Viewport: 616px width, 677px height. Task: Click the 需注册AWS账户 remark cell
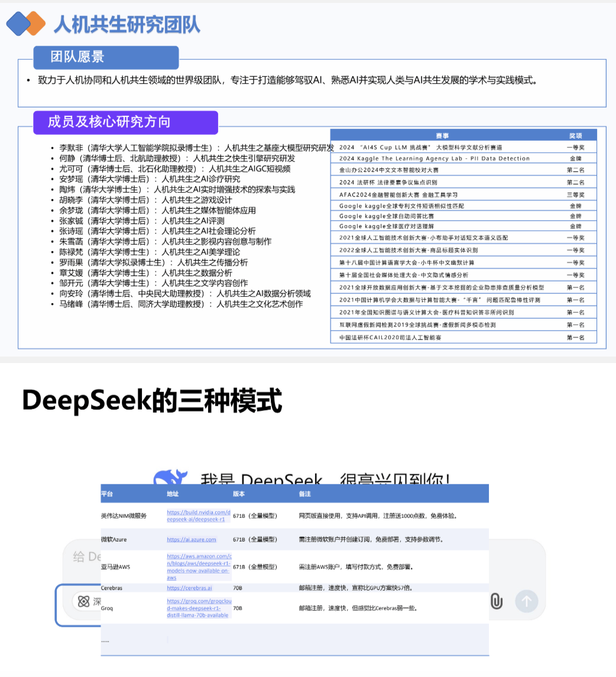click(x=356, y=567)
